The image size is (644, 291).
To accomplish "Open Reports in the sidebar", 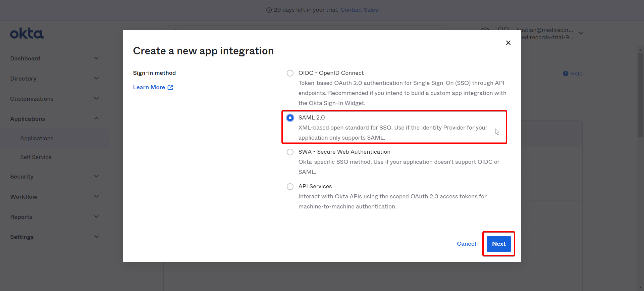I will coord(21,217).
